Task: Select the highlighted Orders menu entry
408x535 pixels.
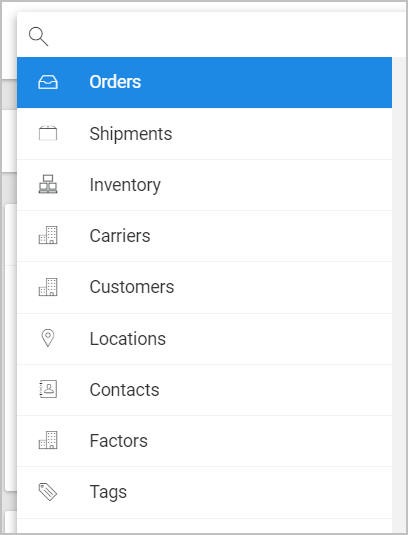Action: coord(204,83)
